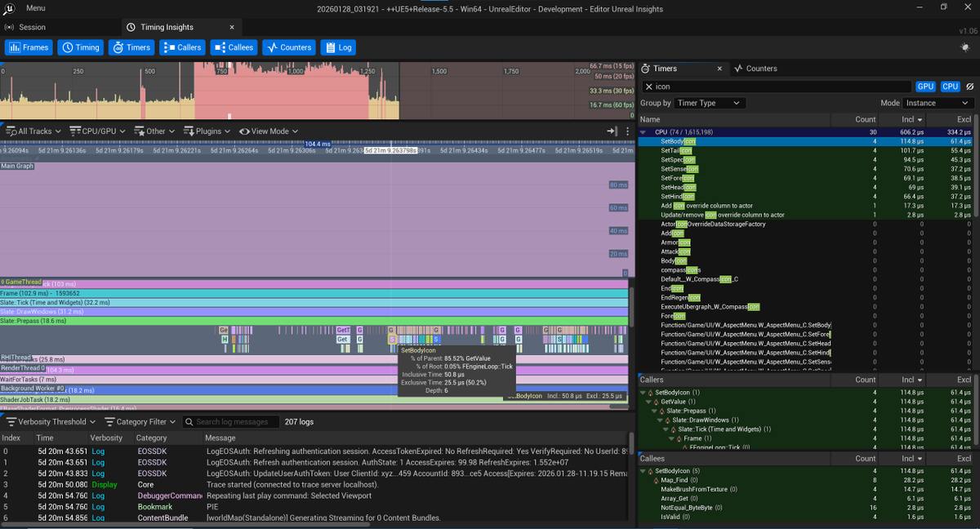This screenshot has width=980, height=529.
Task: Open the Menu item in title bar
Action: (x=36, y=8)
